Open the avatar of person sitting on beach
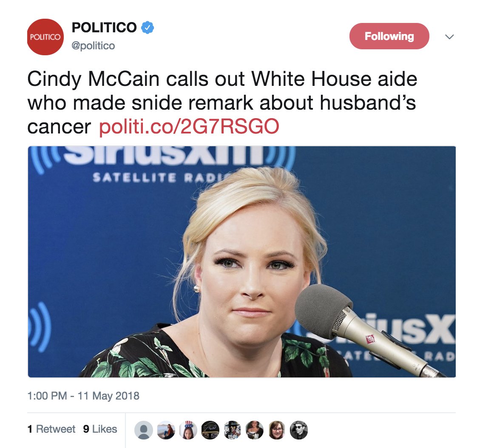The height and width of the screenshot is (448, 477). coord(166,430)
